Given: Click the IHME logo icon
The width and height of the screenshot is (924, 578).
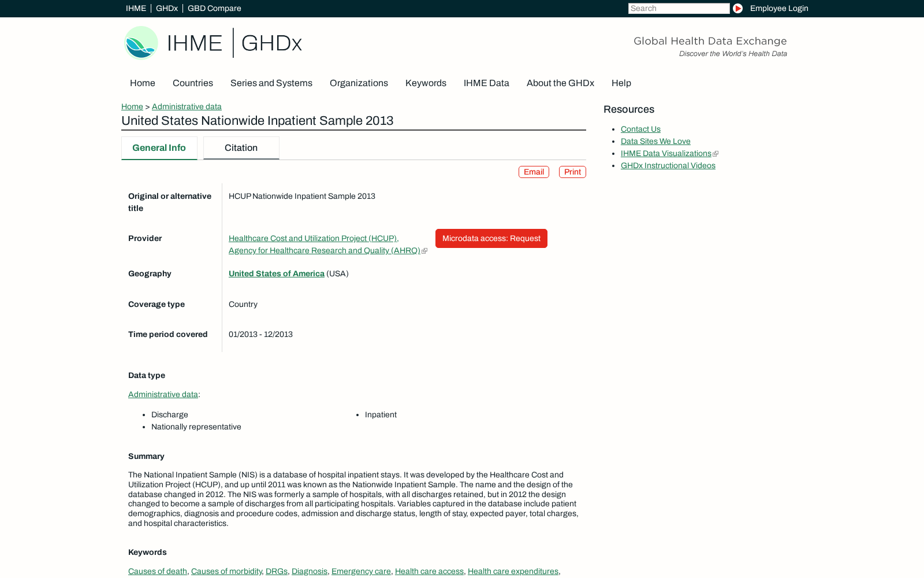Looking at the screenshot, I should (x=141, y=42).
